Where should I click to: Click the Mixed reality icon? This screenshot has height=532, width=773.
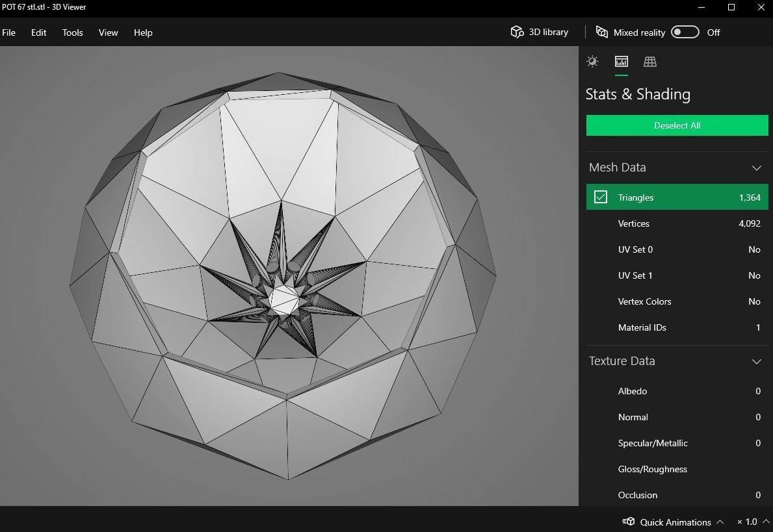(x=602, y=32)
